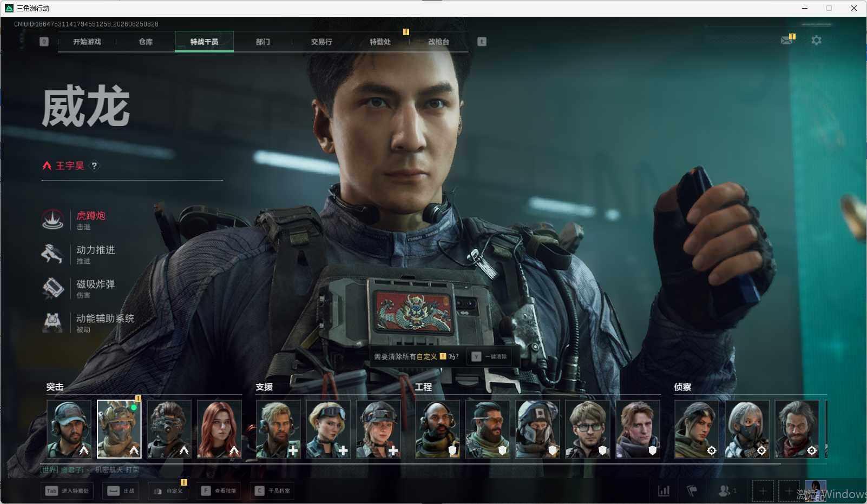Screen dimensions: 867x504
Task: Click the 进入特勤处 button
Action: point(67,491)
